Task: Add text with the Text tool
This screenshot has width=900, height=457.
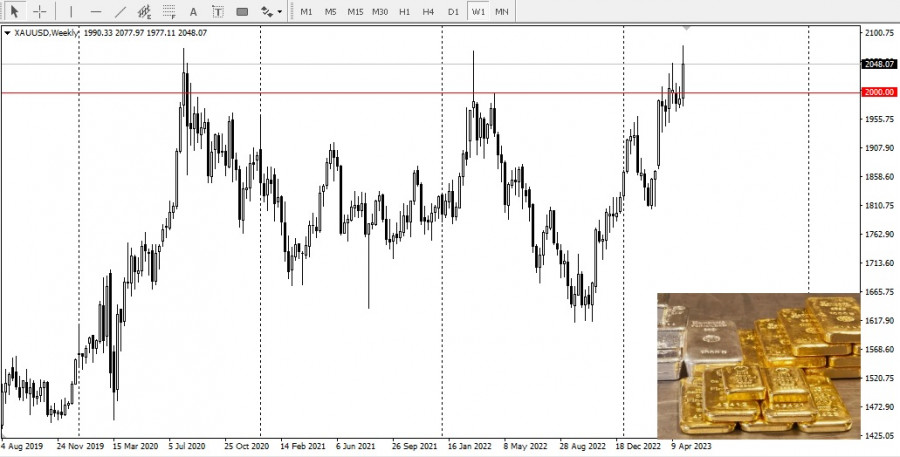Action: [x=193, y=11]
